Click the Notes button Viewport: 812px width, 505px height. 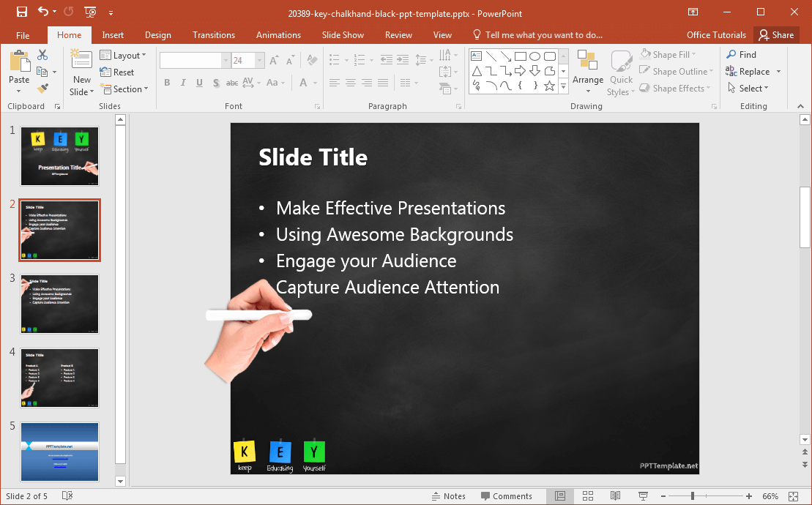pyautogui.click(x=449, y=495)
